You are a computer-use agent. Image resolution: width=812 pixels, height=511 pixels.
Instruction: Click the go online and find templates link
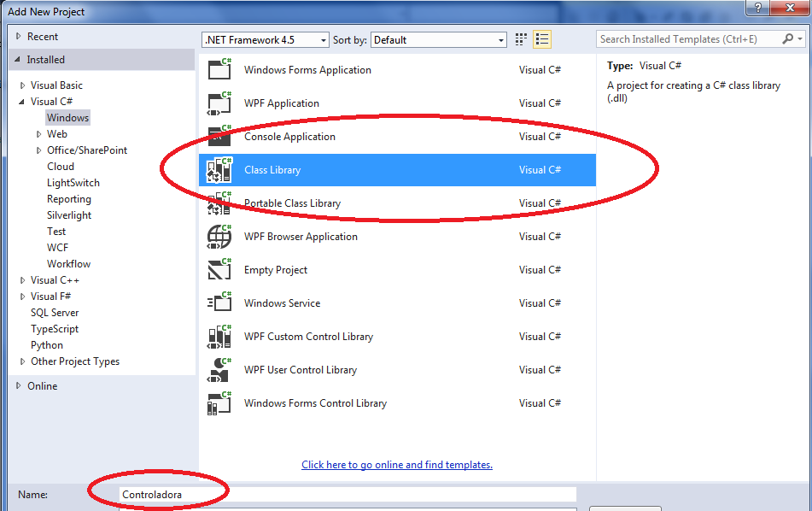pos(397,465)
